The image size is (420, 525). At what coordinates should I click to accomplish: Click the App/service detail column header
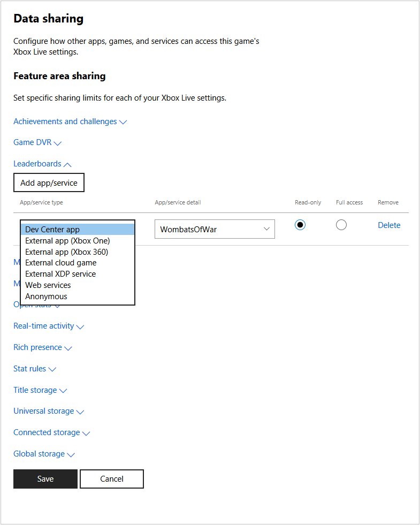(x=178, y=203)
